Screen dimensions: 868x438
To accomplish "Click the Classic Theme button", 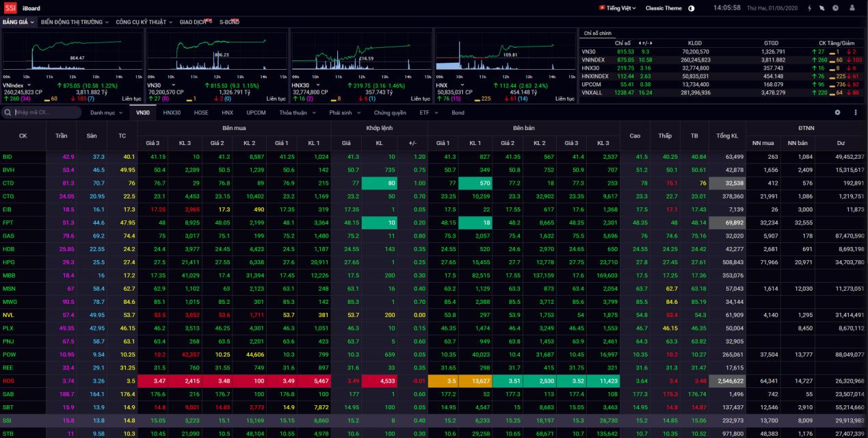I will [x=663, y=8].
